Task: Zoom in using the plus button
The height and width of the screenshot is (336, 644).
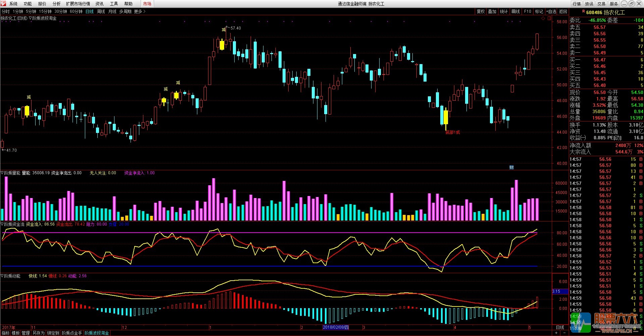Action: [556, 333]
